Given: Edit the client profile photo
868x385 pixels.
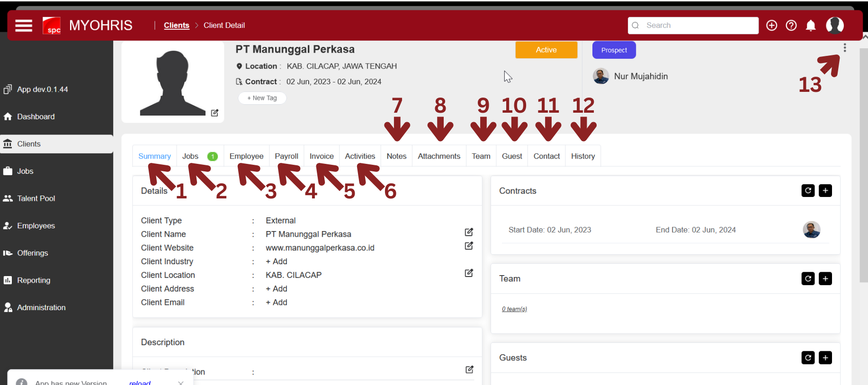Looking at the screenshot, I should point(215,113).
